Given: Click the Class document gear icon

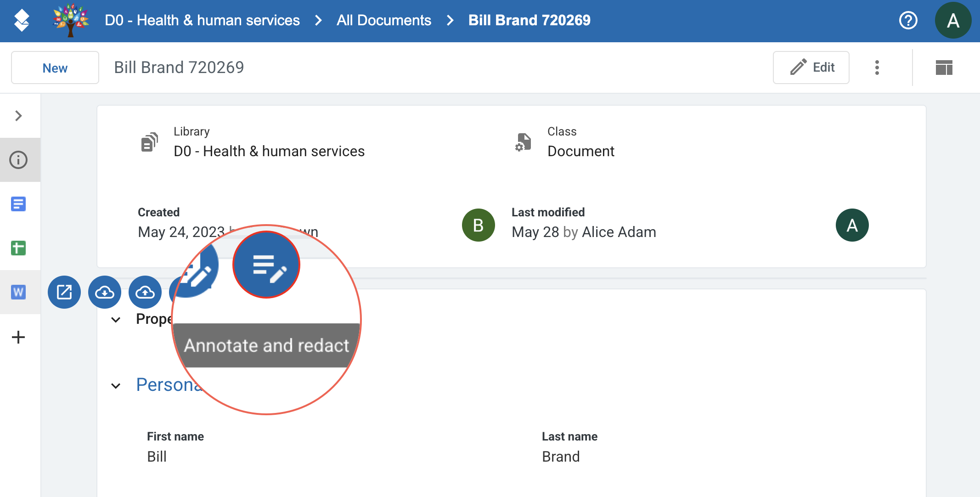Looking at the screenshot, I should pos(523,142).
